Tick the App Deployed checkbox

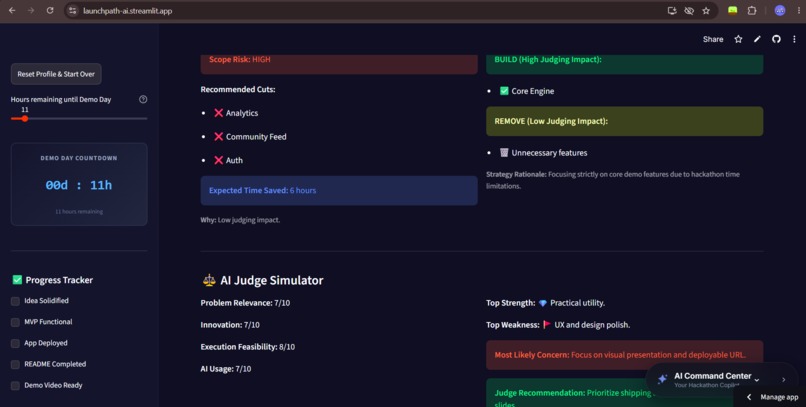15,343
